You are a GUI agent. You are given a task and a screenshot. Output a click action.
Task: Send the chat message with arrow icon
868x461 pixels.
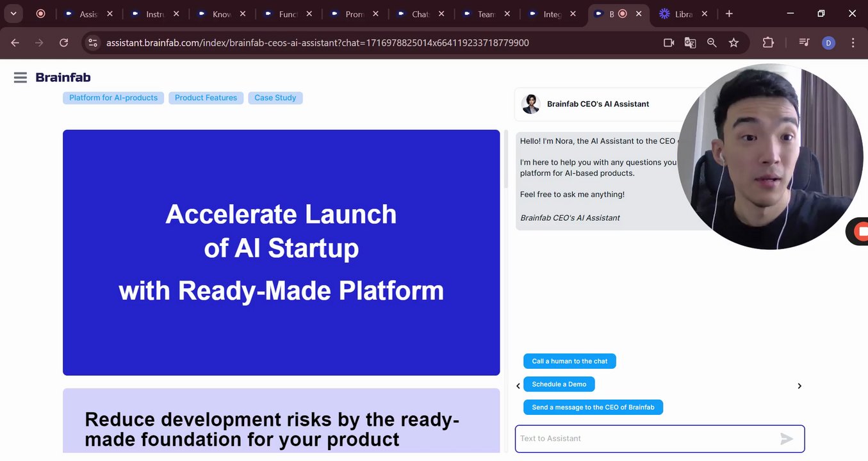tap(787, 439)
